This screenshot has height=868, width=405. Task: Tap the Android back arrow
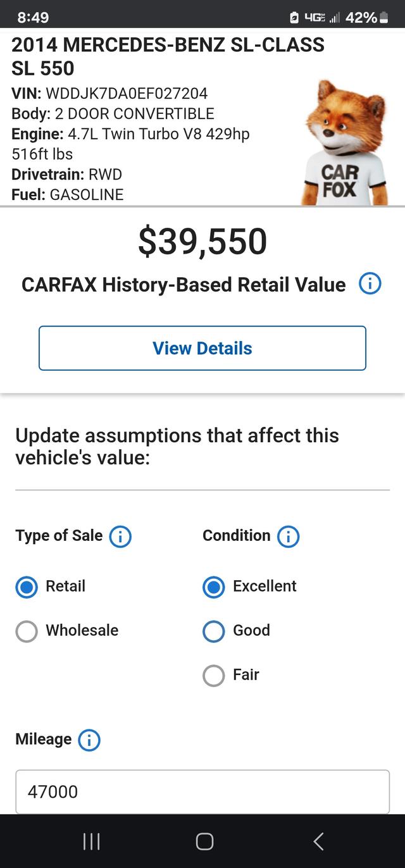(318, 841)
